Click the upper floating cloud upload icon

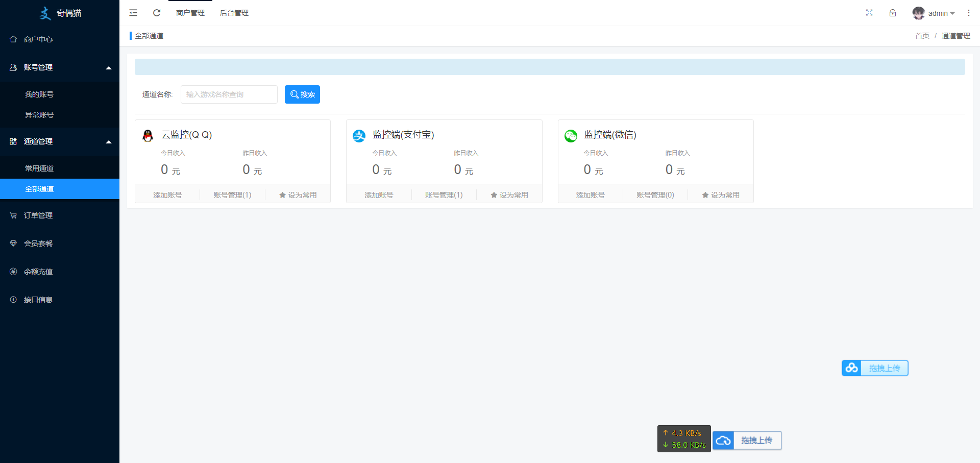coord(851,368)
